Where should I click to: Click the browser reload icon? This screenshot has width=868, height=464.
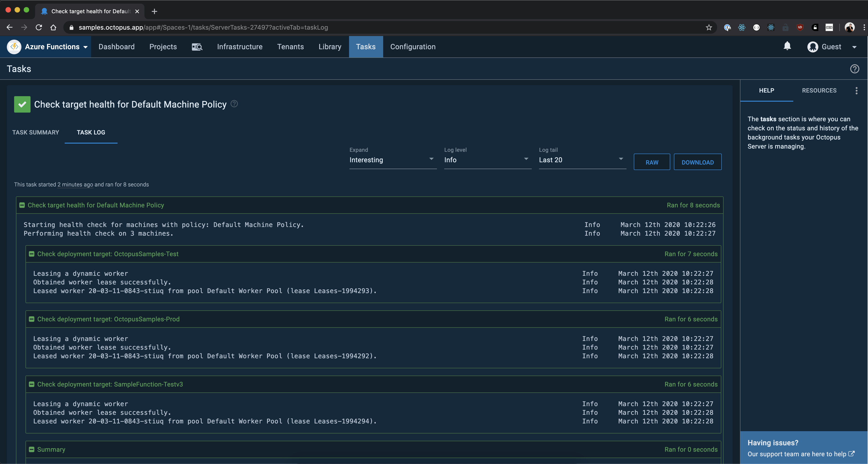[39, 28]
